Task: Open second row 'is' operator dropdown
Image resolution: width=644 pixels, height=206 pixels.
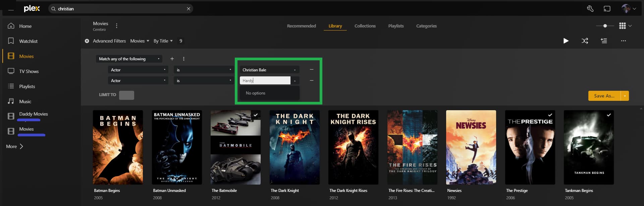Action: click(203, 80)
